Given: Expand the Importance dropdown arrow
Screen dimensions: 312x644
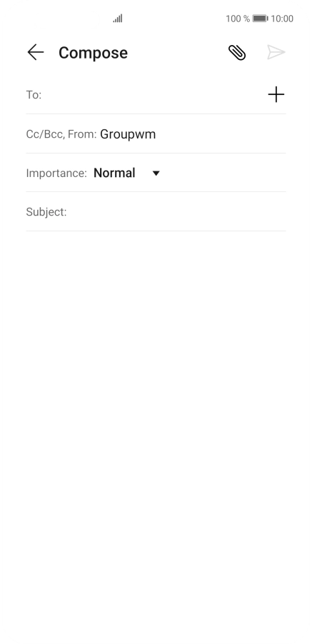Looking at the screenshot, I should point(156,173).
